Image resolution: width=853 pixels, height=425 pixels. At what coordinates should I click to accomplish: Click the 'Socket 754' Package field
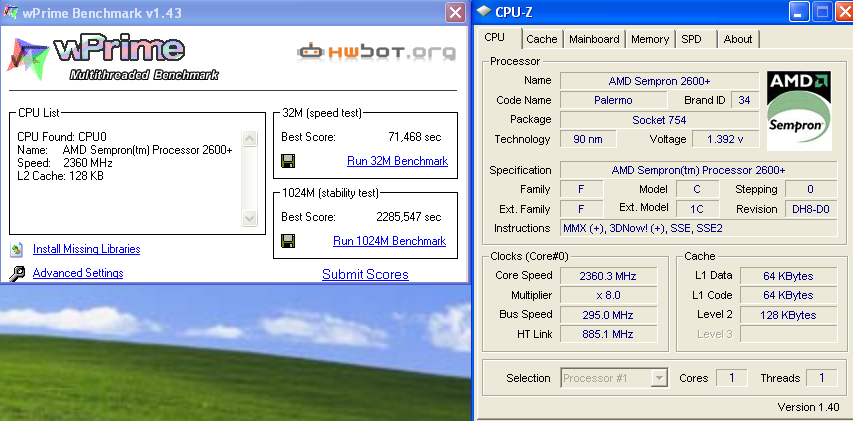coord(659,120)
